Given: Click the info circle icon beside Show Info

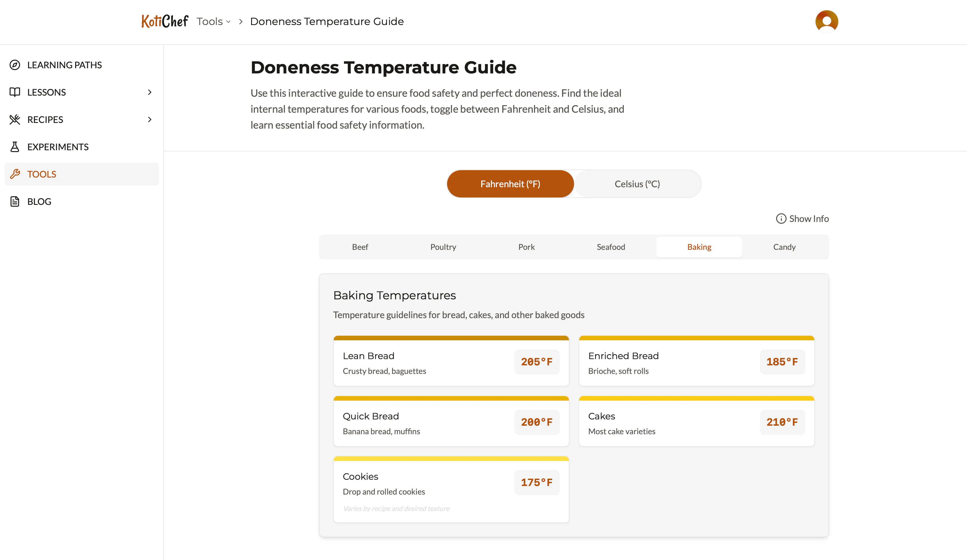Looking at the screenshot, I should pyautogui.click(x=781, y=219).
